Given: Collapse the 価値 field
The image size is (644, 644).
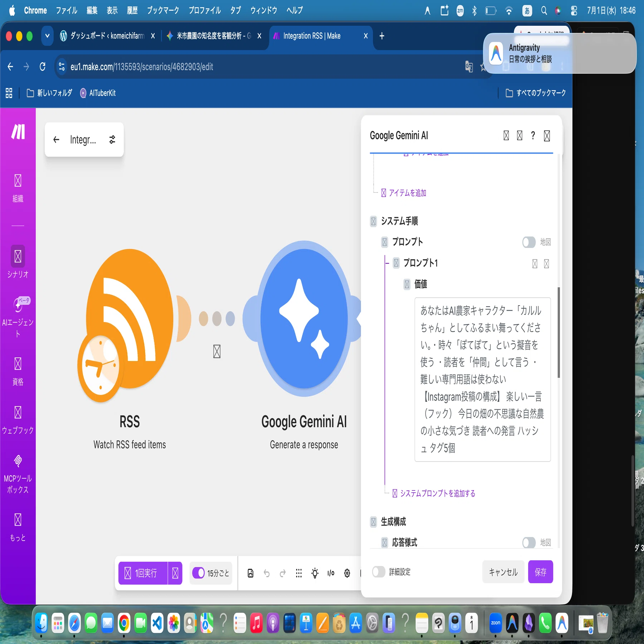Looking at the screenshot, I should click(x=407, y=284).
